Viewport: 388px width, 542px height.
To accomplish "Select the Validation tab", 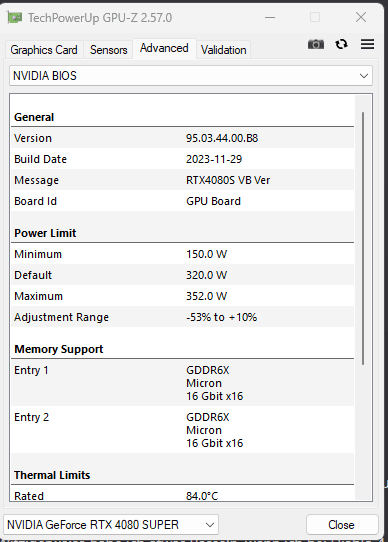I will pyautogui.click(x=223, y=50).
